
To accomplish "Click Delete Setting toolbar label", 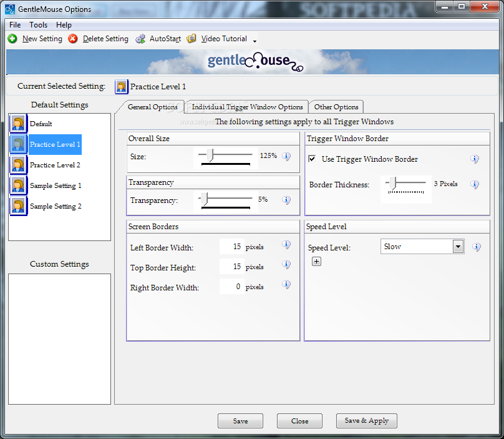I will tap(105, 39).
